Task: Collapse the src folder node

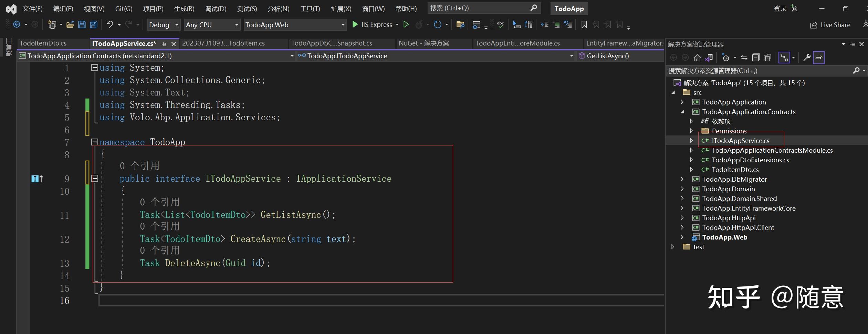Action: pyautogui.click(x=673, y=92)
